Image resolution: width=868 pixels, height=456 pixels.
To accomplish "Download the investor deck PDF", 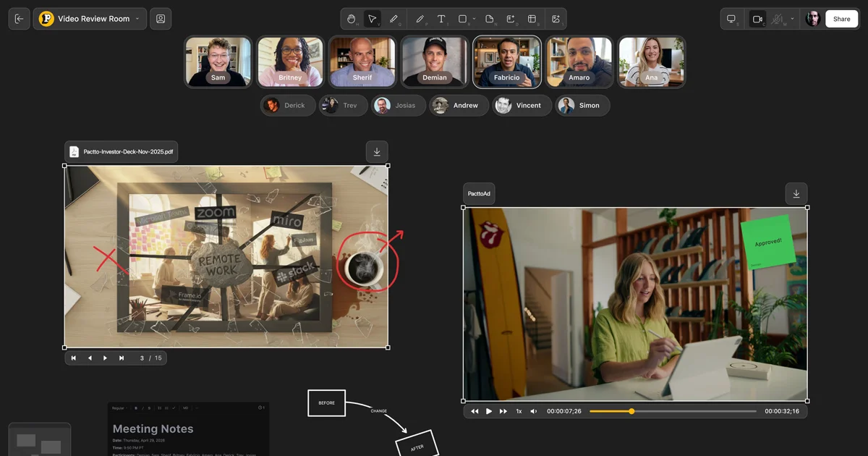I will pos(377,152).
